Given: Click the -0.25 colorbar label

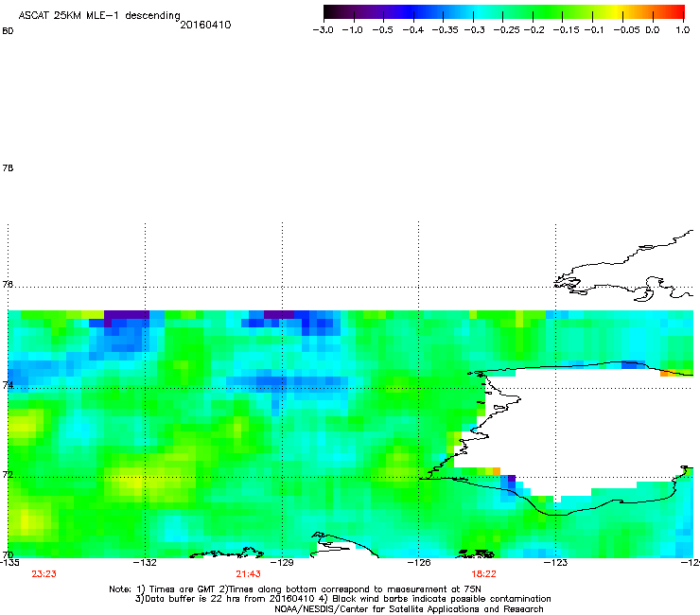Looking at the screenshot, I should tap(506, 30).
